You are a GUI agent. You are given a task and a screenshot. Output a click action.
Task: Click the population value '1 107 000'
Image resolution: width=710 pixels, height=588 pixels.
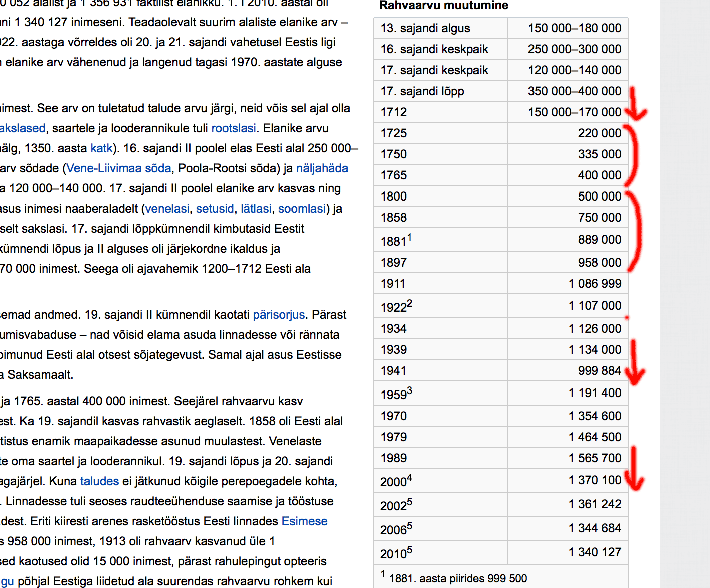[595, 306]
